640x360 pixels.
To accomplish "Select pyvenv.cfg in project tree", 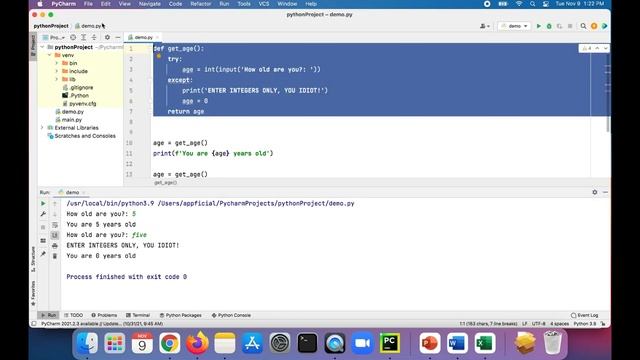I will (x=79, y=104).
